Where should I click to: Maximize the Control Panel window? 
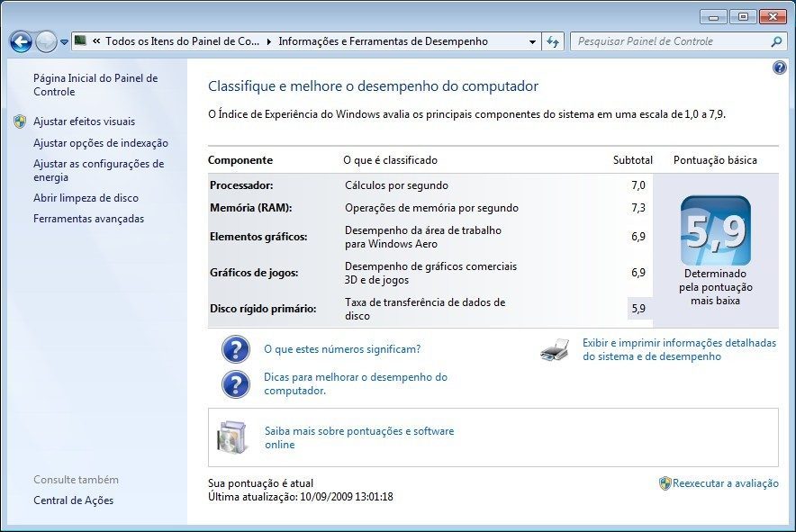tap(743, 17)
